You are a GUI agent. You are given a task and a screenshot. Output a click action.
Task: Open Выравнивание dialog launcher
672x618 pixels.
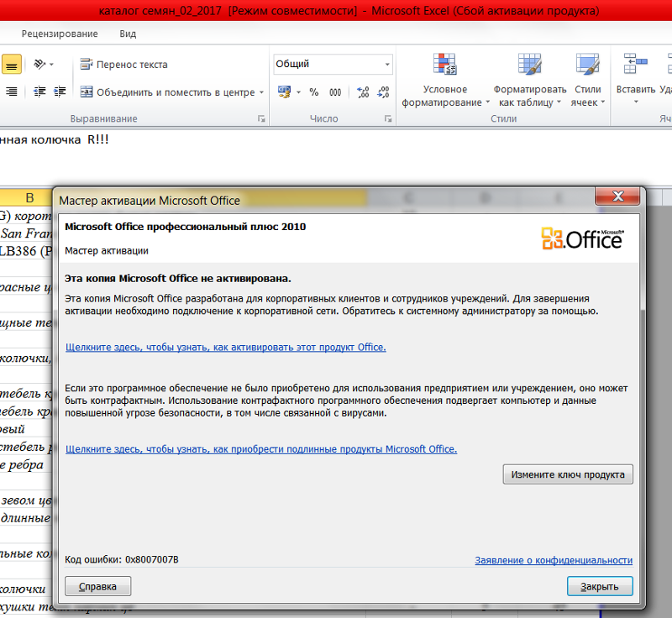[261, 118]
